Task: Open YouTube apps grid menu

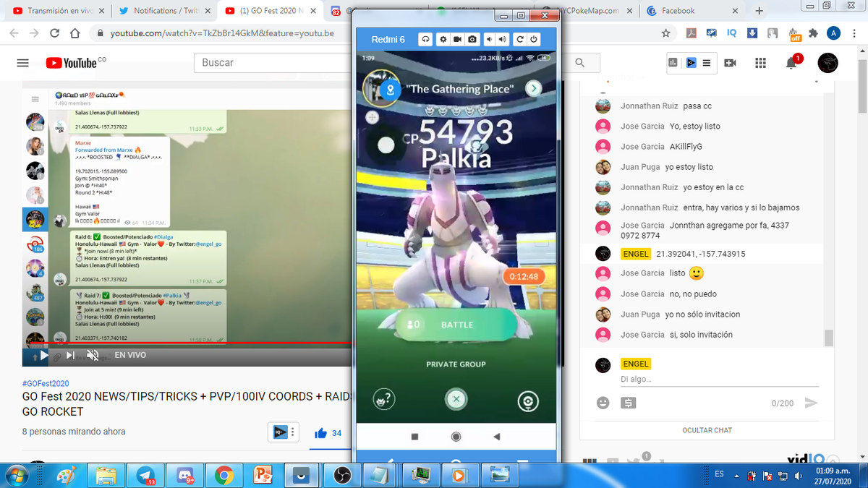Action: click(x=760, y=63)
